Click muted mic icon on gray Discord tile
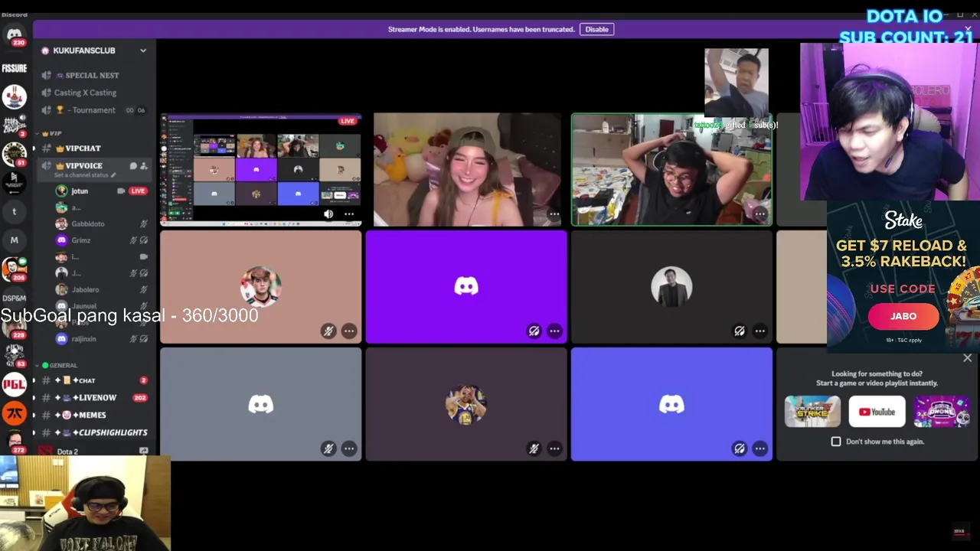980x551 pixels. coord(328,448)
